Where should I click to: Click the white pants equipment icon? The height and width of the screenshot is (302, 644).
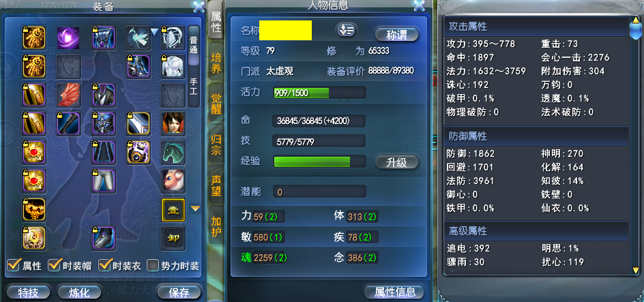coord(103,181)
